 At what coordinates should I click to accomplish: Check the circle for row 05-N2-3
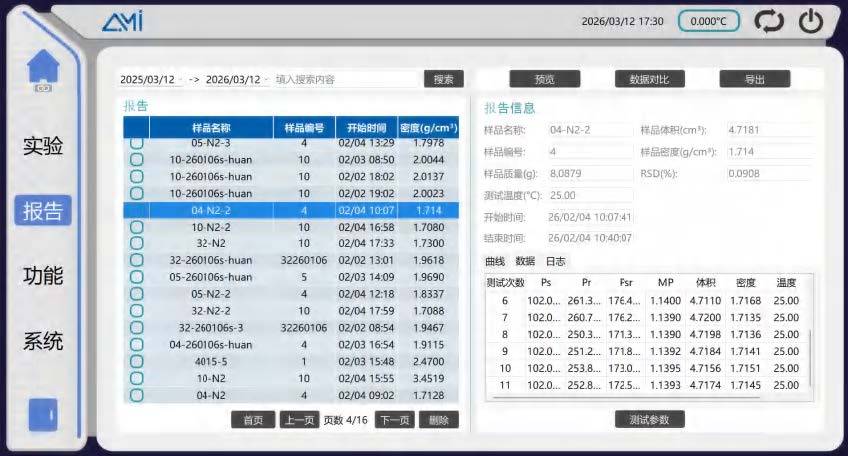click(137, 143)
